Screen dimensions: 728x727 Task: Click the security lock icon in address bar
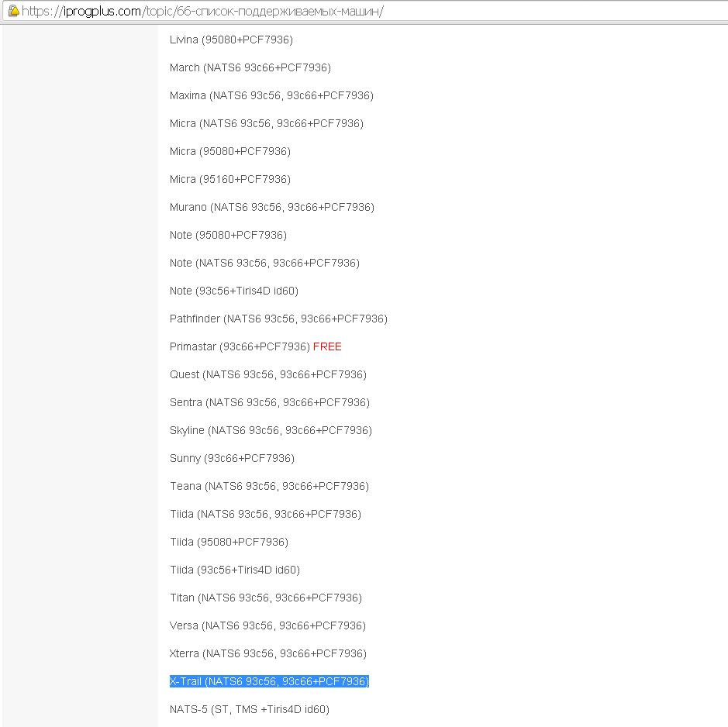point(13,11)
